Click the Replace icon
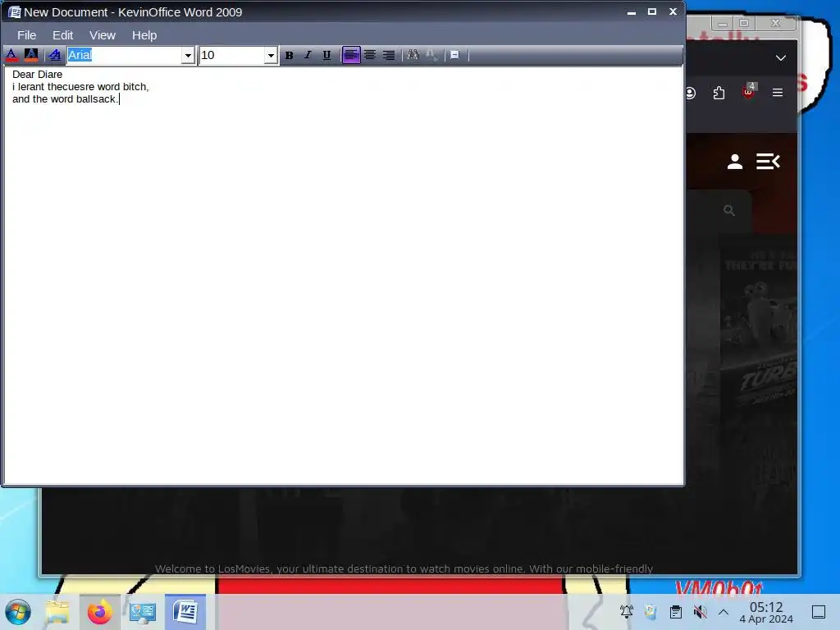 pyautogui.click(x=431, y=55)
